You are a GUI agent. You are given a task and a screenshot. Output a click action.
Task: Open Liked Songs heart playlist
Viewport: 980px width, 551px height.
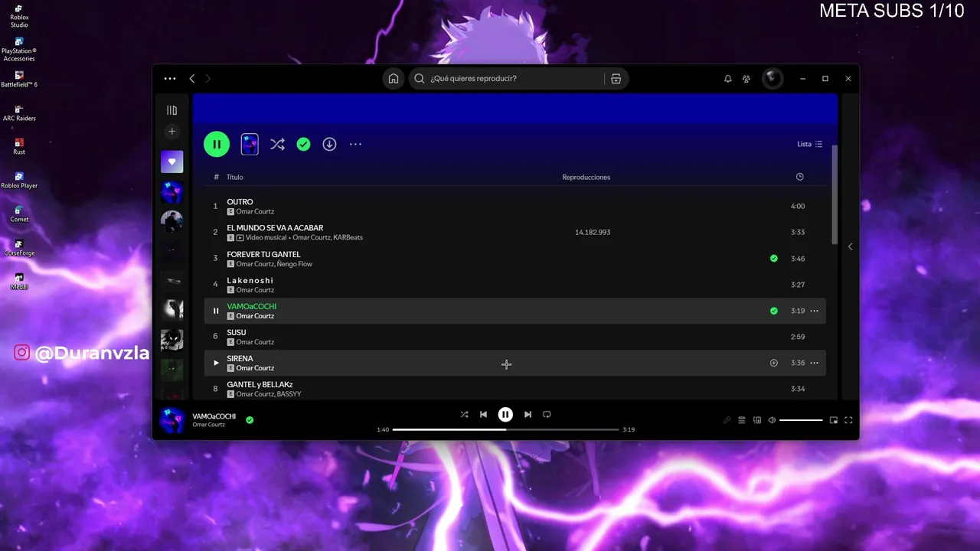[171, 161]
